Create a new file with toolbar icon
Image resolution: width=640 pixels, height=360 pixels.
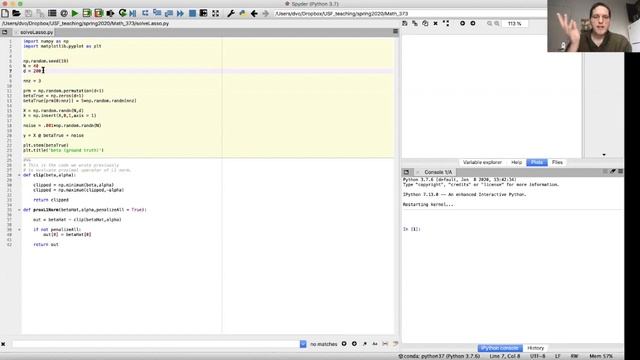point(5,13)
